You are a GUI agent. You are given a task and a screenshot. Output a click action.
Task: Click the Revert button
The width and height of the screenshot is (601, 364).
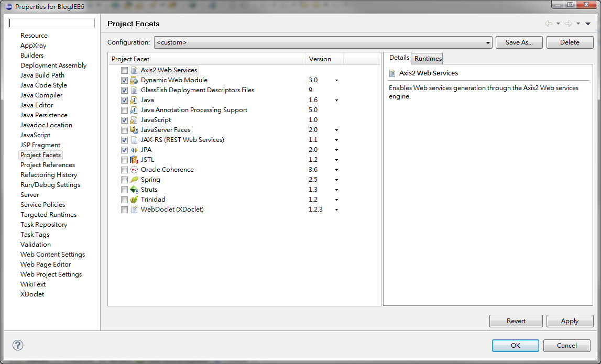[516, 321]
